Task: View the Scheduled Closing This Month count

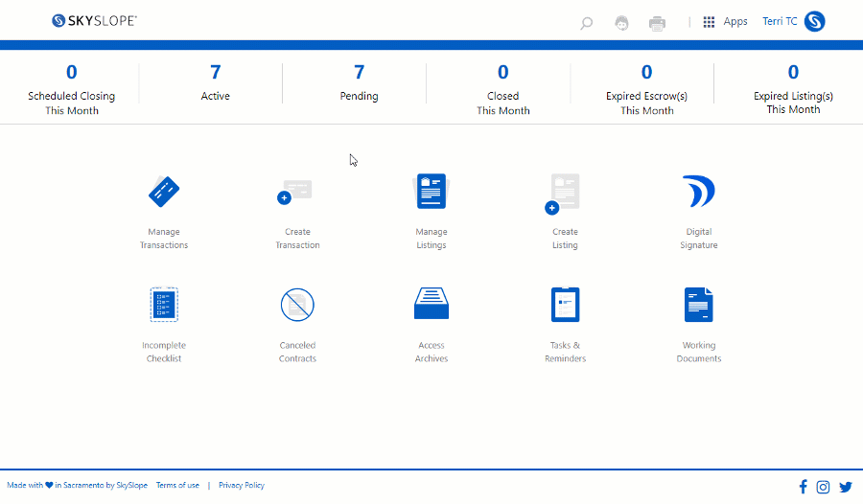Action: 72,72
